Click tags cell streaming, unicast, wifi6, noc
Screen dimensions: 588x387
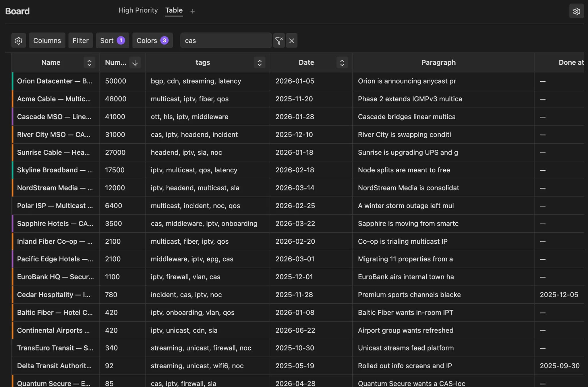pyautogui.click(x=197, y=366)
